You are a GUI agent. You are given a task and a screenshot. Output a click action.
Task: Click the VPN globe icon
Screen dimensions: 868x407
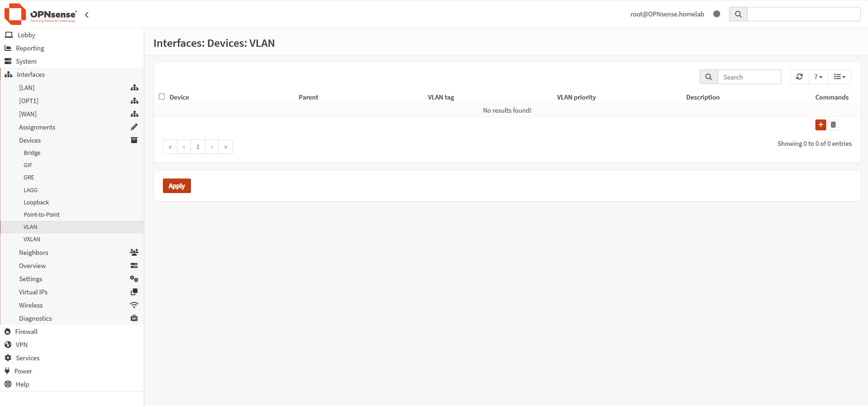point(8,345)
